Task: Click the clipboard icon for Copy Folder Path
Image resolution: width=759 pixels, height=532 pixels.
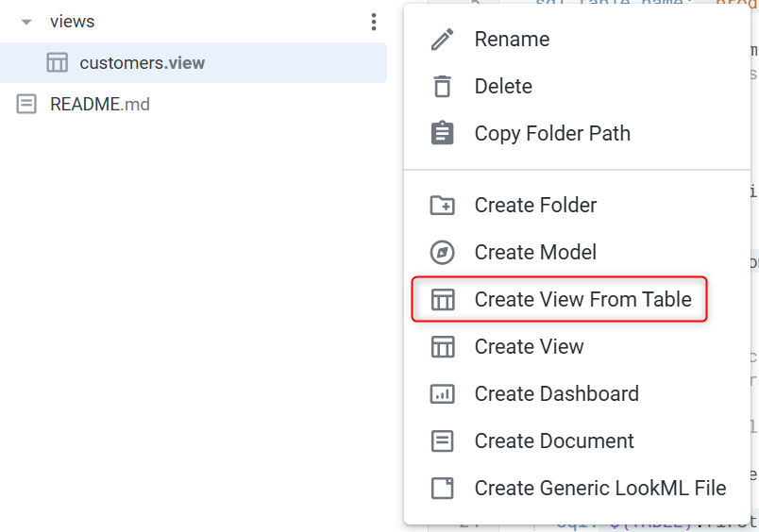Action: point(443,133)
